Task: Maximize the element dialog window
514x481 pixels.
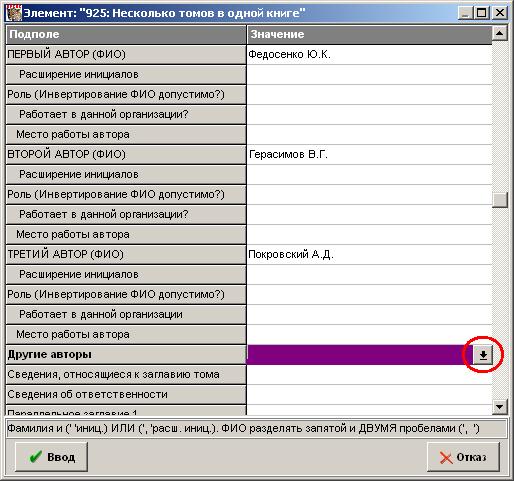Action: [x=482, y=13]
